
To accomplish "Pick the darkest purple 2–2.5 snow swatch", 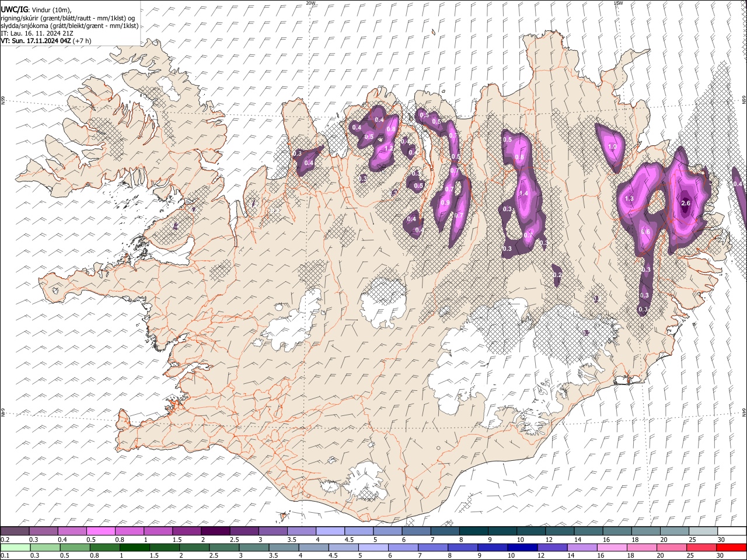I will 215,531.
